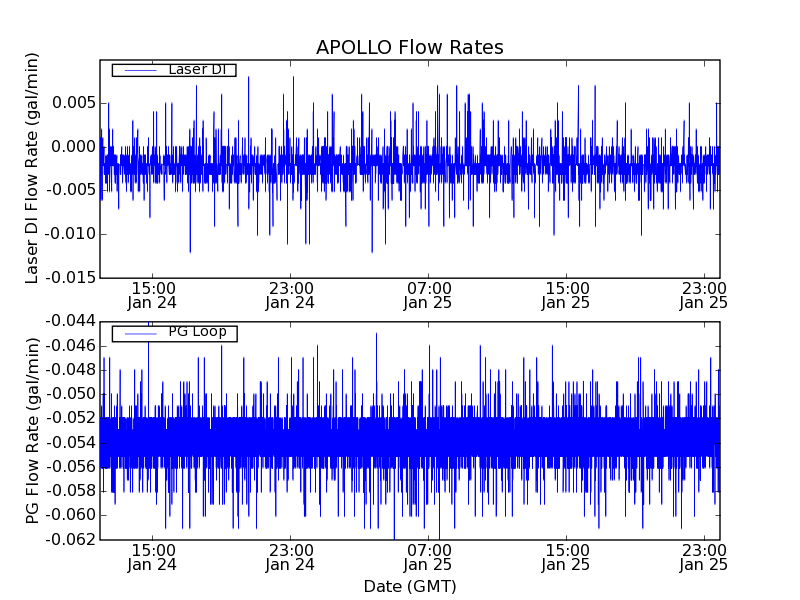Click the -0.054 tick on the PG axis
The image size is (800, 600).
(x=71, y=443)
